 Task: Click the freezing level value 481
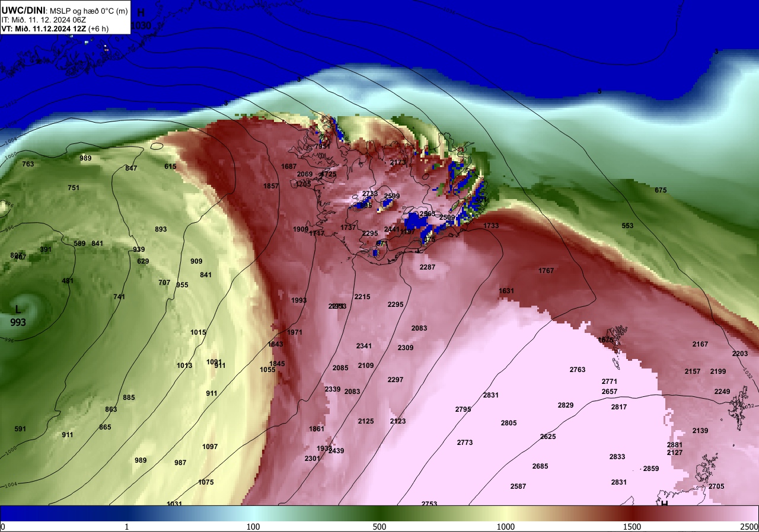point(68,281)
